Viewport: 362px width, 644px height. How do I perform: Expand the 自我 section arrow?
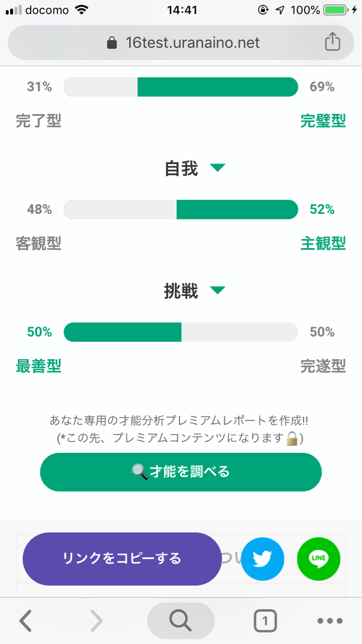[217, 168]
